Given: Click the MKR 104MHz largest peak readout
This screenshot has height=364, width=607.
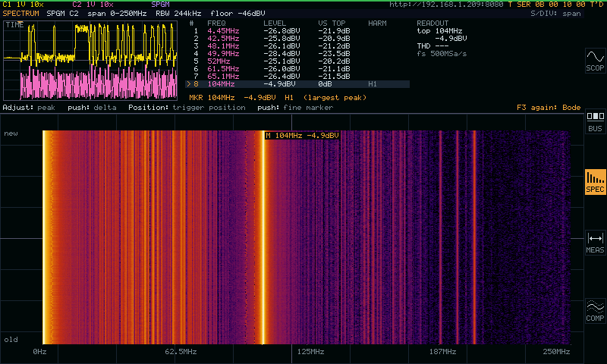Looking at the screenshot, I should (278, 98).
